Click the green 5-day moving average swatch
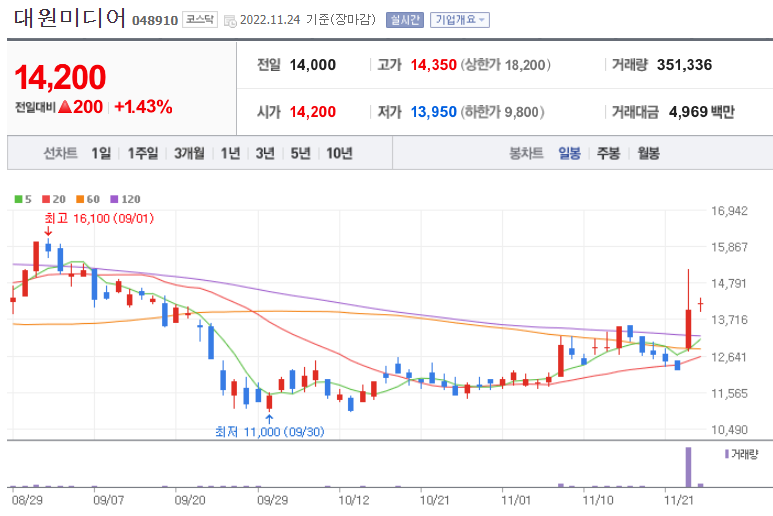This screenshot has width=773, height=516. pyautogui.click(x=18, y=199)
